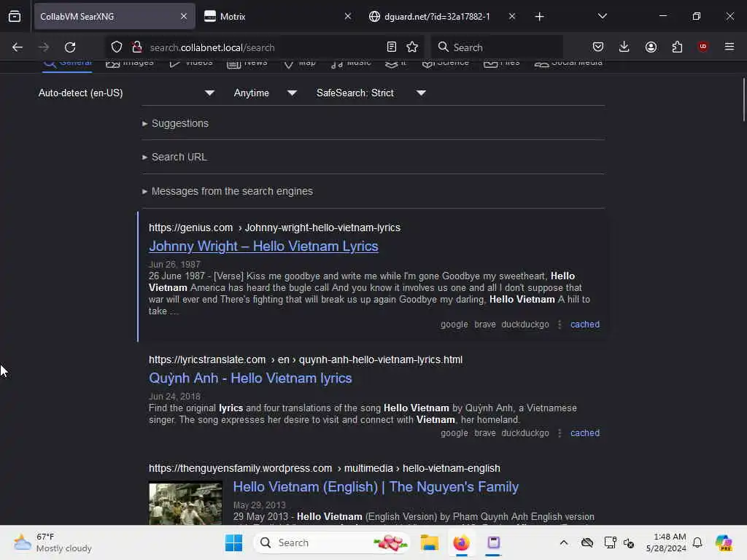The height and width of the screenshot is (560, 747).
Task: Open more options for the lyricstranslate result
Action: click(x=560, y=433)
